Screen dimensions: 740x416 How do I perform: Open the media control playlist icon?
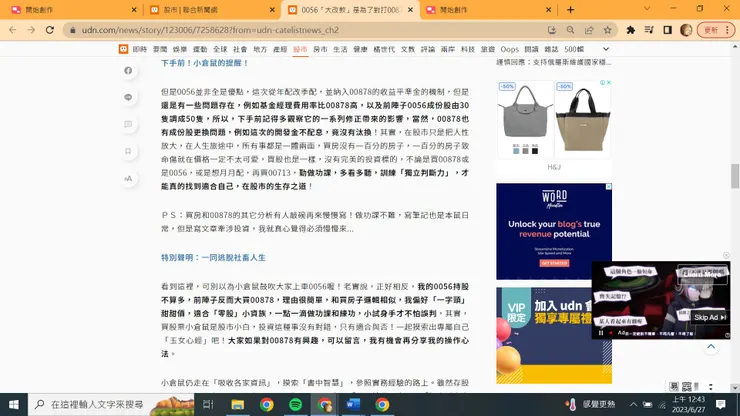click(649, 30)
